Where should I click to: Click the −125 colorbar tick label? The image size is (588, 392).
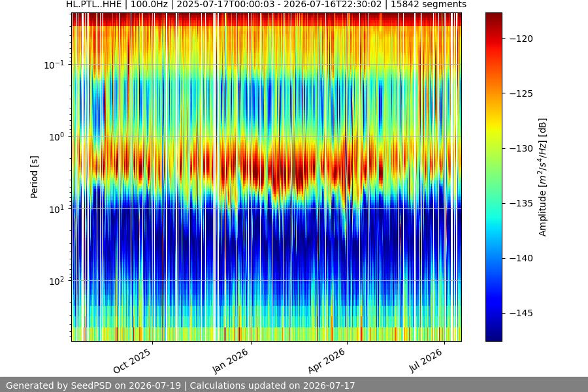coord(521,93)
